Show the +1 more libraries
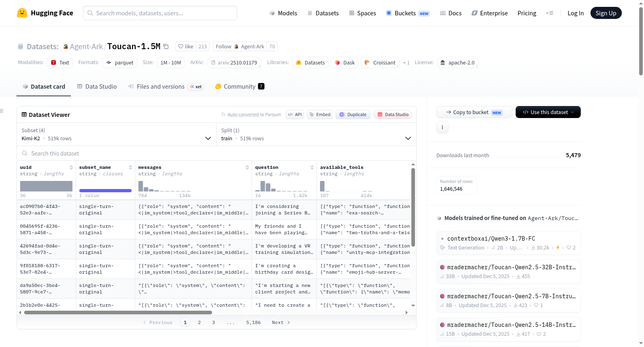This screenshot has height=347, width=644. pos(406,62)
